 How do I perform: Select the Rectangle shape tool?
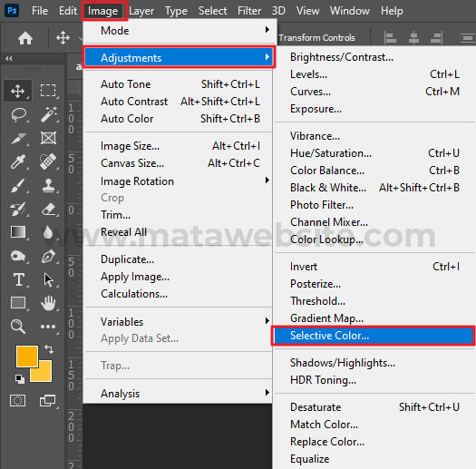click(x=18, y=303)
